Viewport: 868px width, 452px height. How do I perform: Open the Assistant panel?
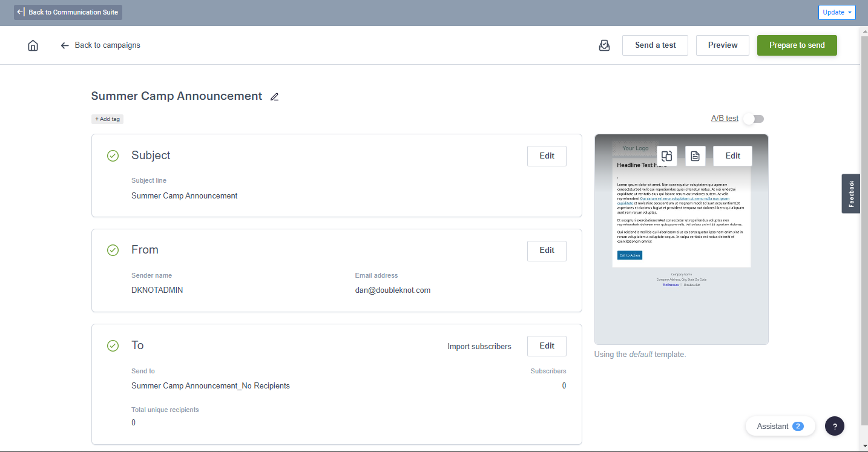click(x=780, y=426)
